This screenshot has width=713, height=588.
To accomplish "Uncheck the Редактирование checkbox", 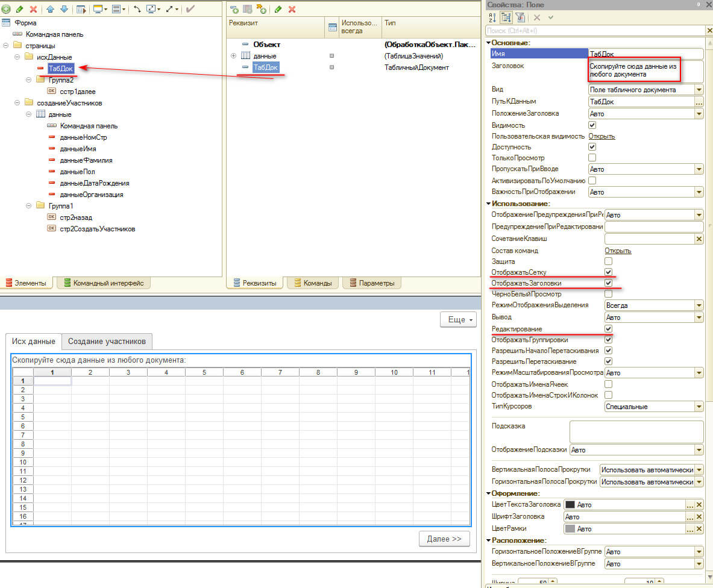I will pyautogui.click(x=608, y=328).
